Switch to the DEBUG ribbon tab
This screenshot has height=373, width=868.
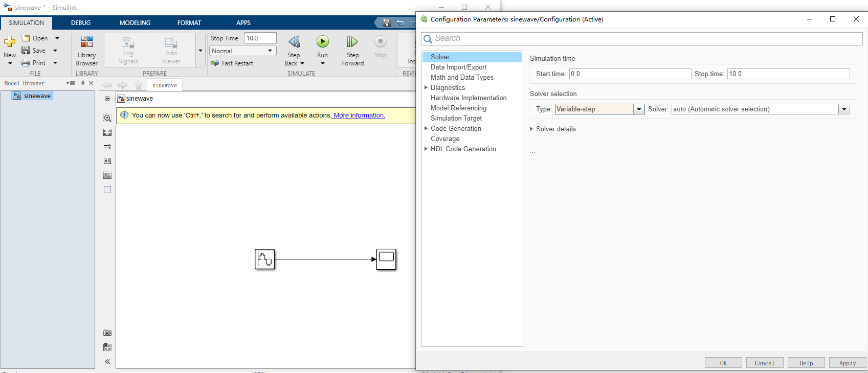(81, 23)
